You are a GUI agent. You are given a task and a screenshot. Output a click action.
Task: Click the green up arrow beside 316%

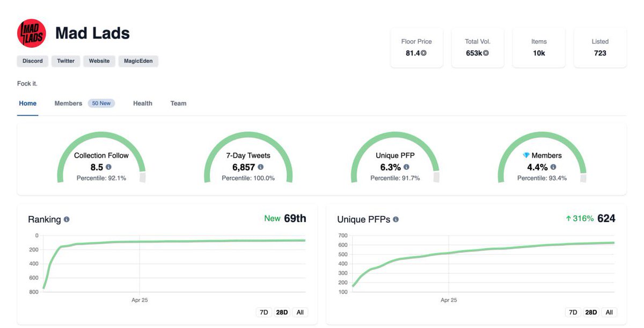[568, 219]
